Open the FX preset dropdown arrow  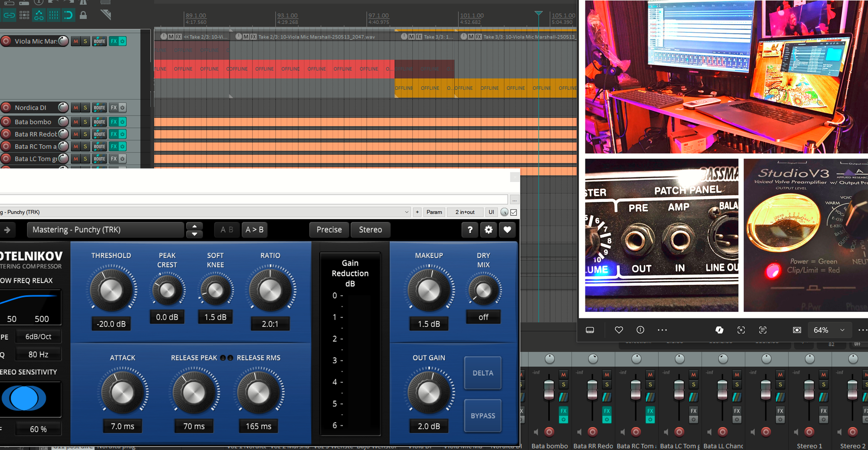(x=407, y=212)
